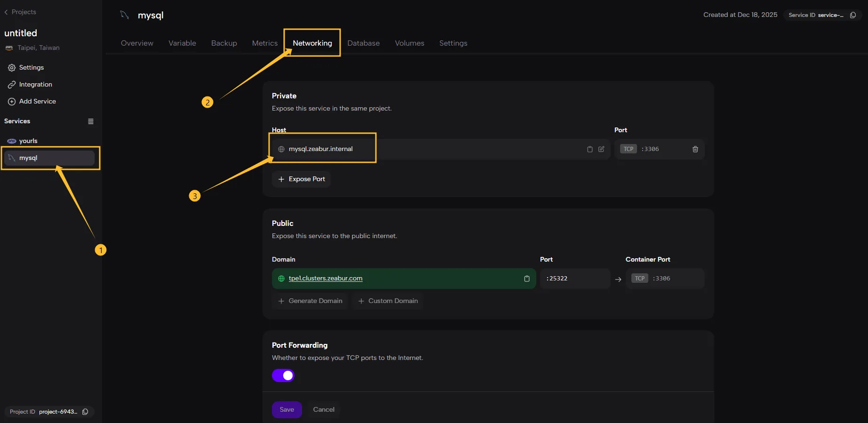
Task: Copy the private host mysql.zeabur.internal
Action: [589, 149]
